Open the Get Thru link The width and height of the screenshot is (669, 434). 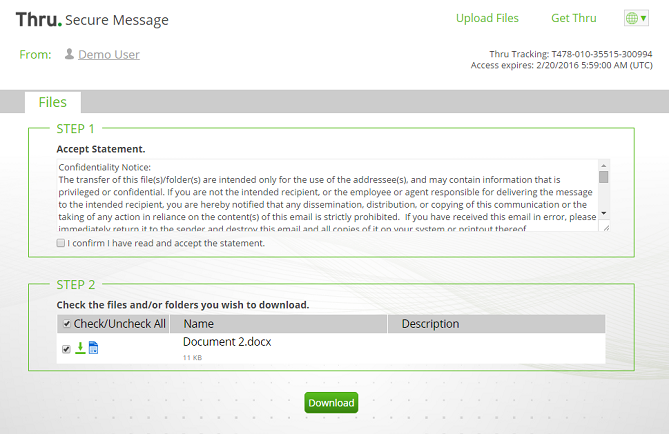click(x=573, y=18)
